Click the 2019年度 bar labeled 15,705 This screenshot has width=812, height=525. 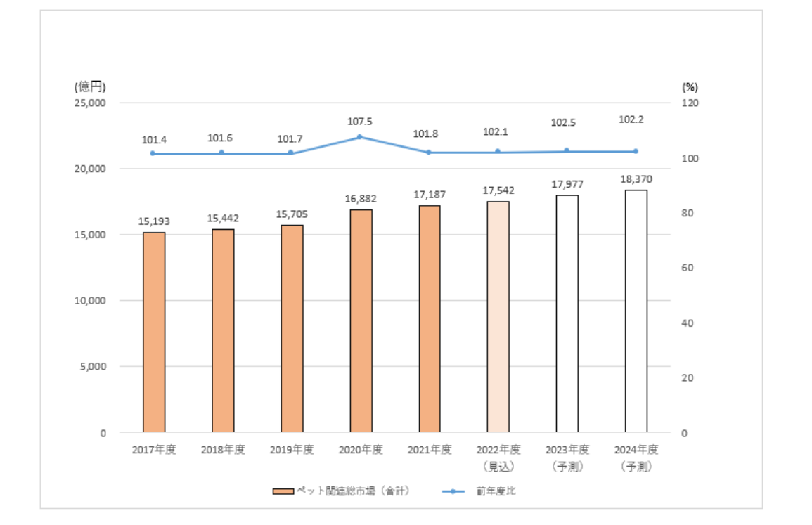click(292, 328)
